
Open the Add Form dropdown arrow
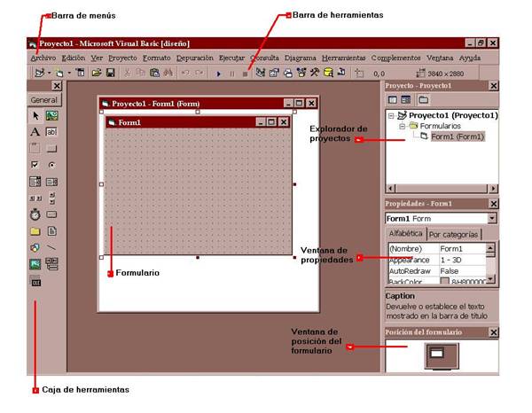[x=69, y=73]
